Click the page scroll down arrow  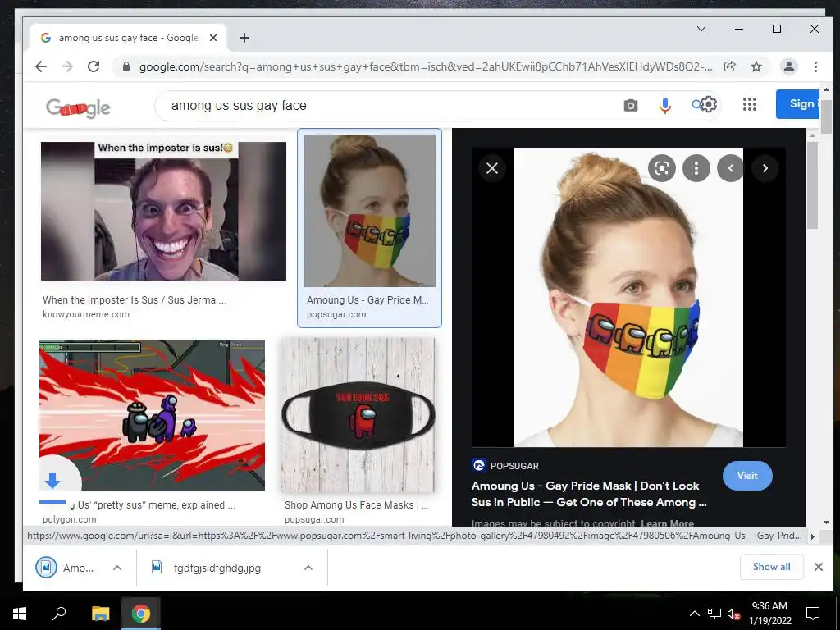(825, 523)
